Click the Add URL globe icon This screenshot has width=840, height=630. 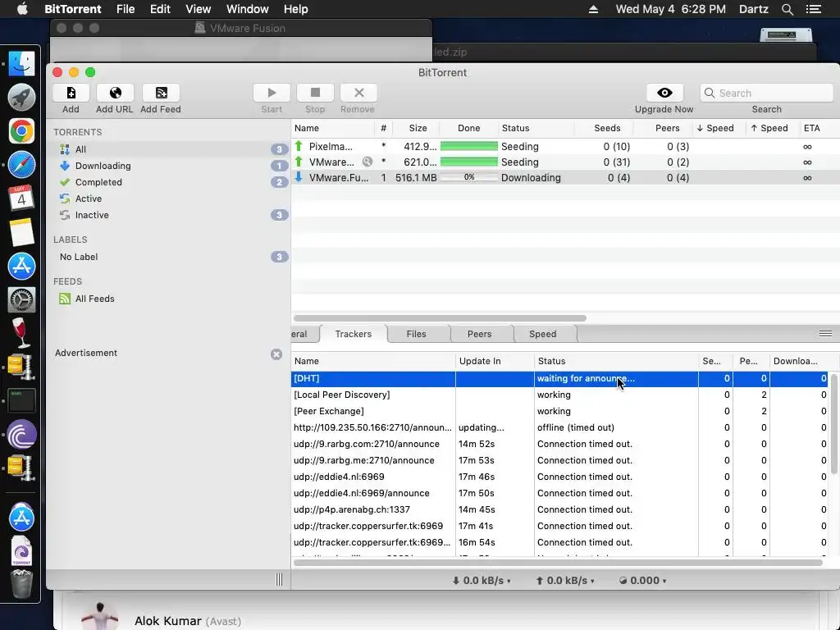pyautogui.click(x=115, y=93)
